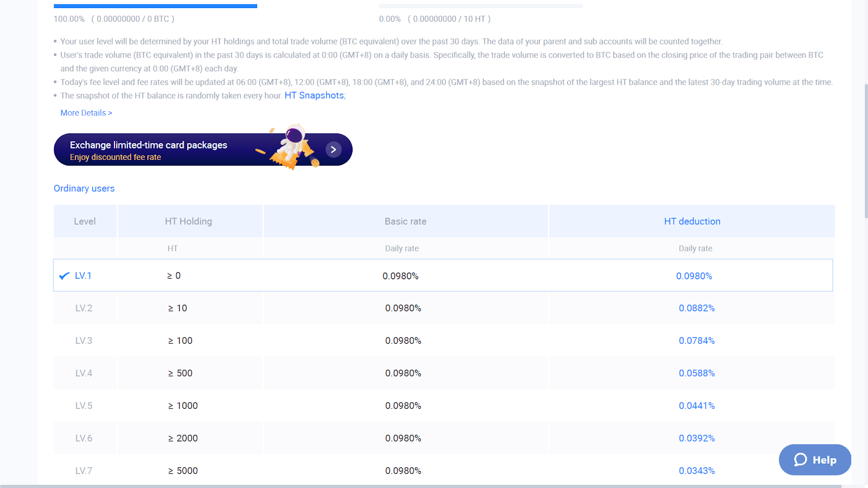Select the LV.3 level row label
Viewport: 868px width, 488px height.
pyautogui.click(x=84, y=341)
